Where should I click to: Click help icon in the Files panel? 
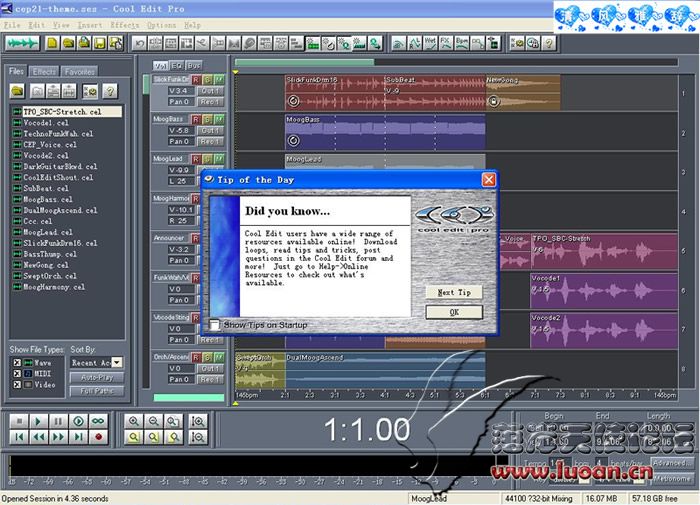[109, 91]
